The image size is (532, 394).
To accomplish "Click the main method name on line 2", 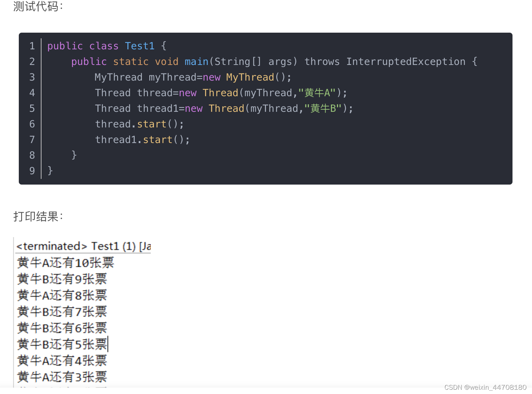I will (196, 61).
